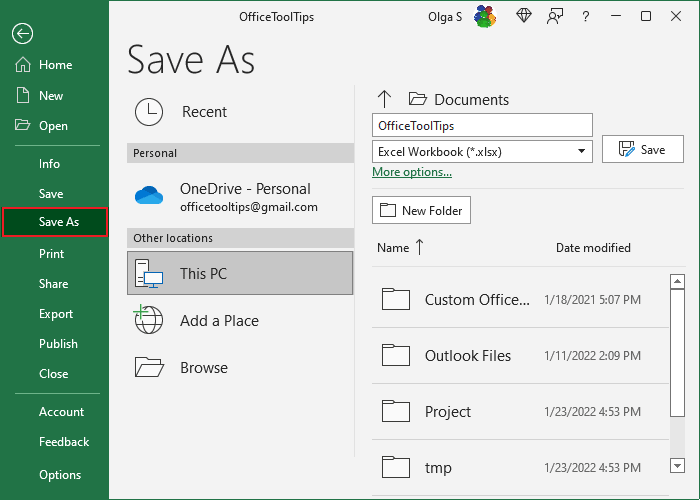The image size is (700, 500).
Task: Click the 1/18/2021 5:07 PM date
Action: coord(592,300)
